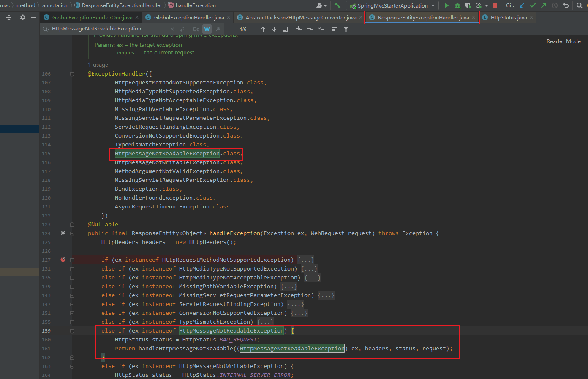Unselect occurrence icon in find bar
Screen dimensions: 588x379
coord(310,29)
